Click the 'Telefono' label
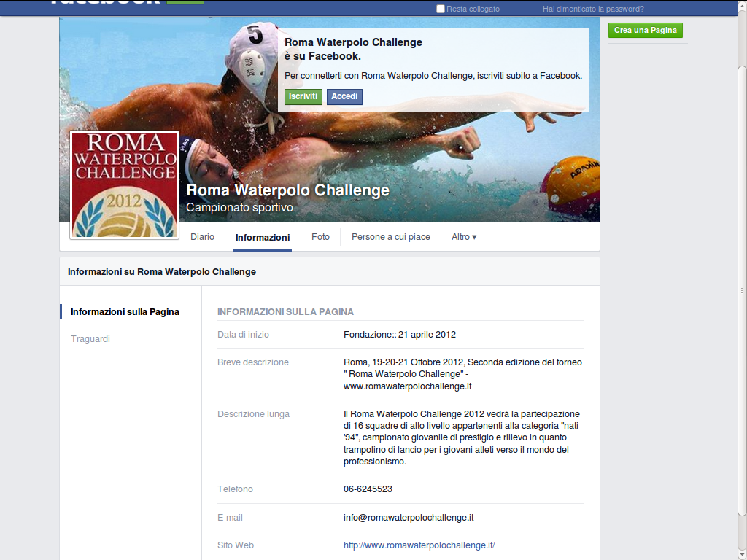Screen dimensions: 747x560 [235, 489]
